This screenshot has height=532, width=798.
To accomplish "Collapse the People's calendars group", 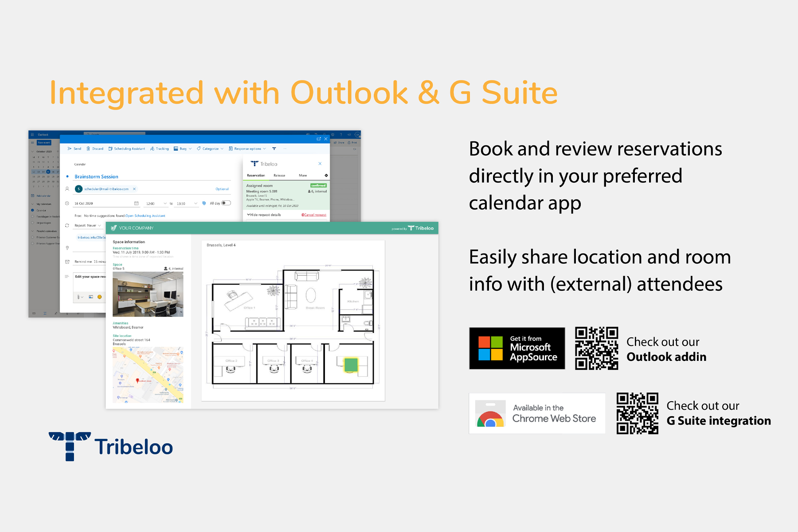I will (x=32, y=231).
